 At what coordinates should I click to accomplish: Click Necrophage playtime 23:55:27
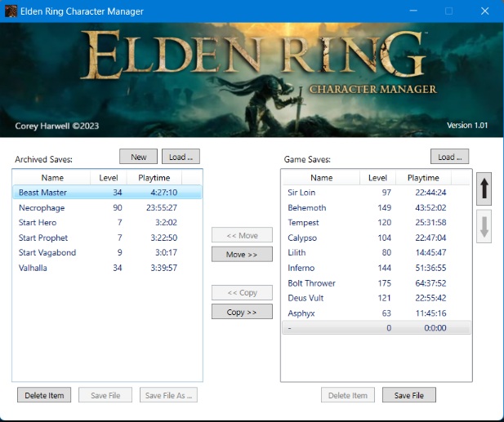point(162,207)
